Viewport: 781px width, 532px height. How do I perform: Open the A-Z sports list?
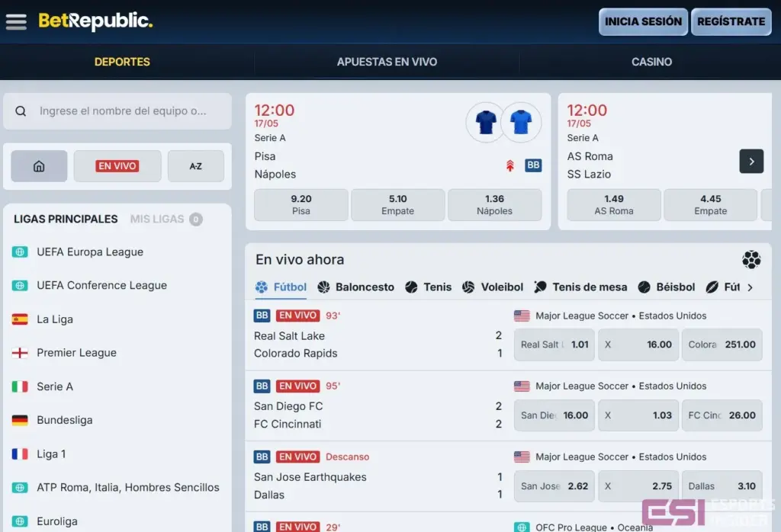[196, 166]
